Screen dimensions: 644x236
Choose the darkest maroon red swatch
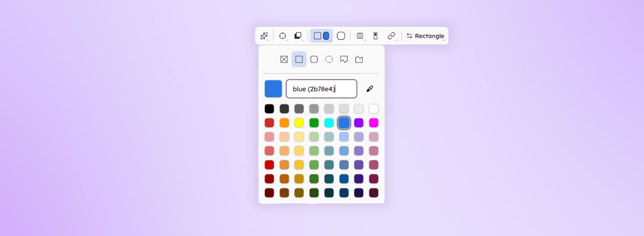pos(269,193)
